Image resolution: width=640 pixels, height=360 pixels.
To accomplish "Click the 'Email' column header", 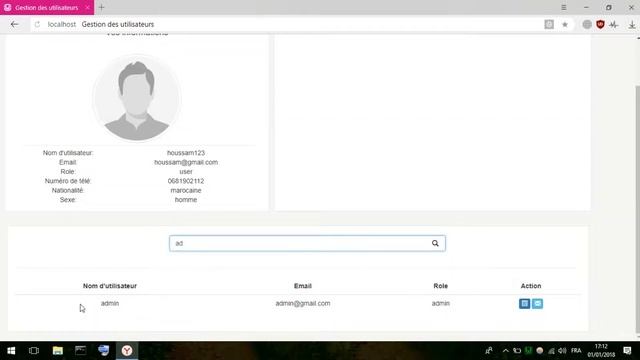I will click(303, 286).
